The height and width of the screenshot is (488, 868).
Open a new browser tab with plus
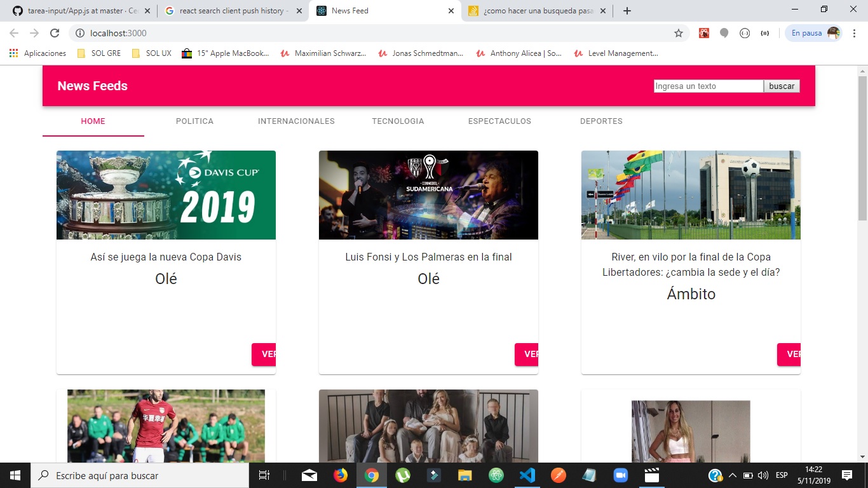(627, 11)
